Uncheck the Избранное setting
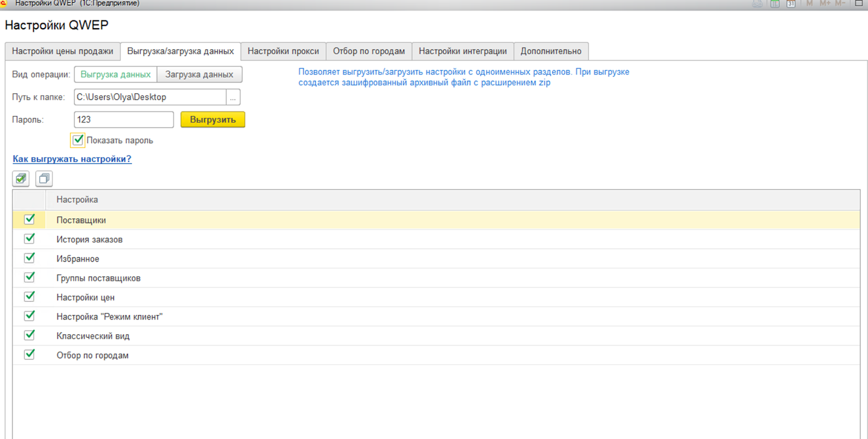Image resolution: width=868 pixels, height=439 pixels. pos(29,258)
